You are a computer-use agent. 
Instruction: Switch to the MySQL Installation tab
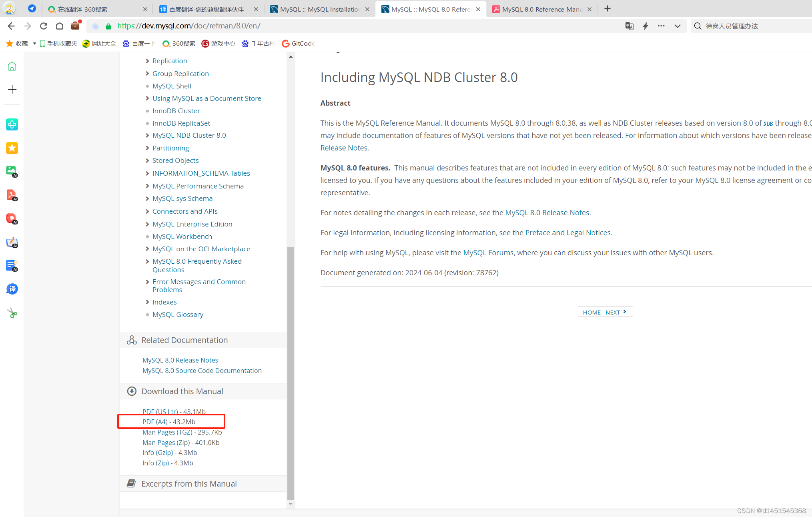(319, 9)
